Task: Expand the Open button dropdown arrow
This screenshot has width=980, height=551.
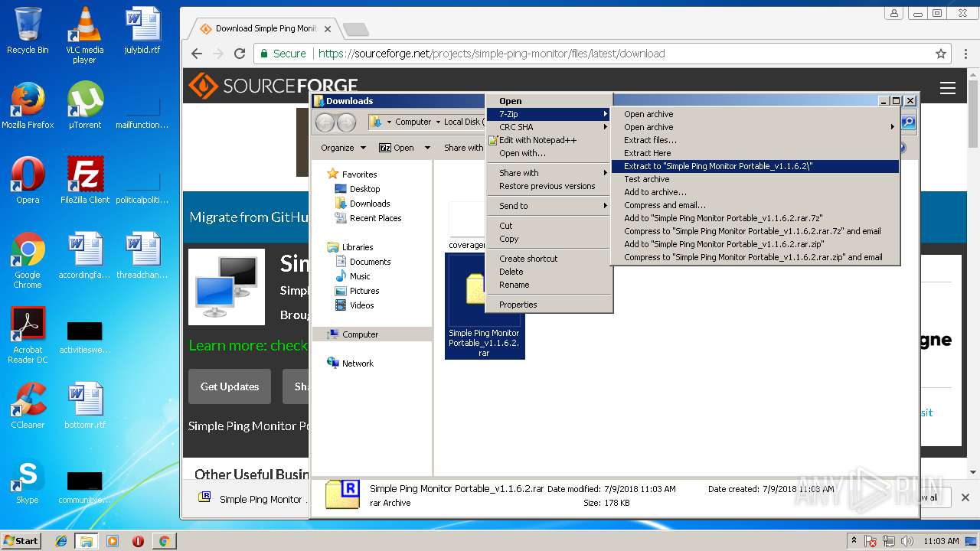Action: pos(427,148)
